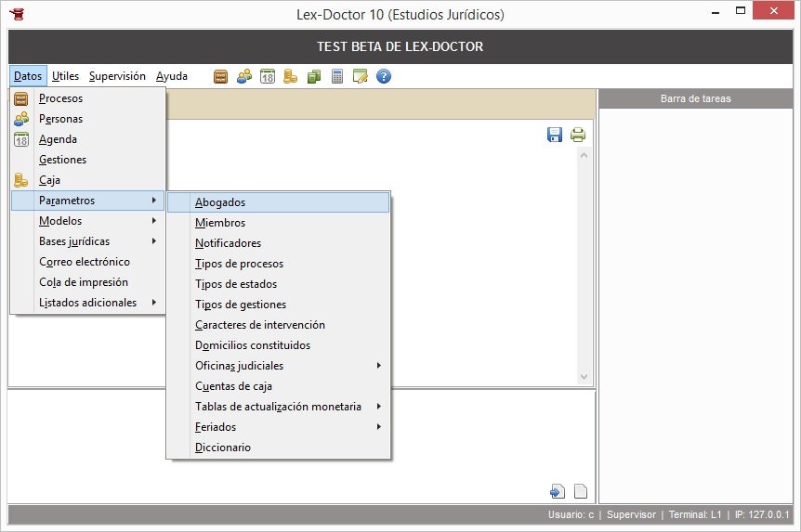The width and height of the screenshot is (801, 532).
Task: Click the scrollbar up arrow
Action: (584, 155)
